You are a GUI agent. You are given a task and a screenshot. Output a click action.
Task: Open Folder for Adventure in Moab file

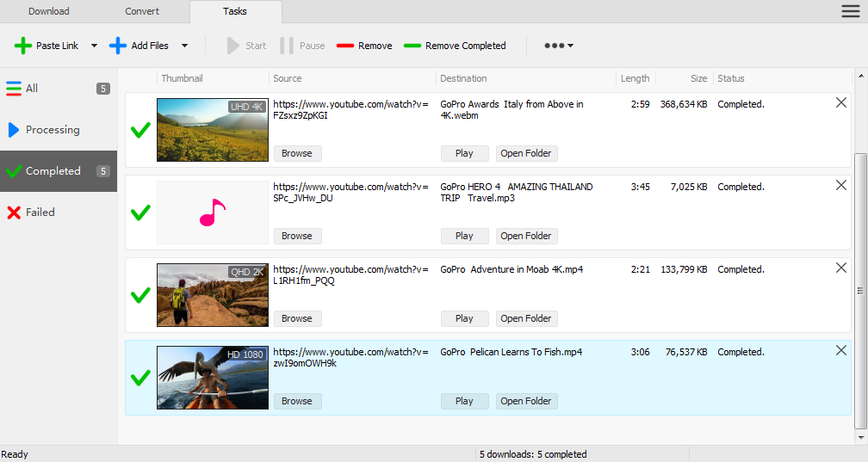click(526, 318)
